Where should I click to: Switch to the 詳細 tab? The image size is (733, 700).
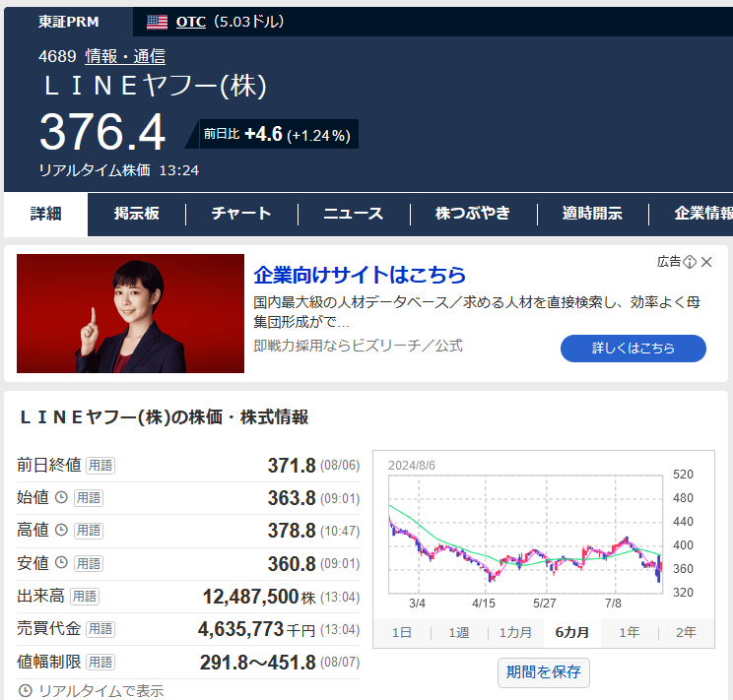coord(45,214)
